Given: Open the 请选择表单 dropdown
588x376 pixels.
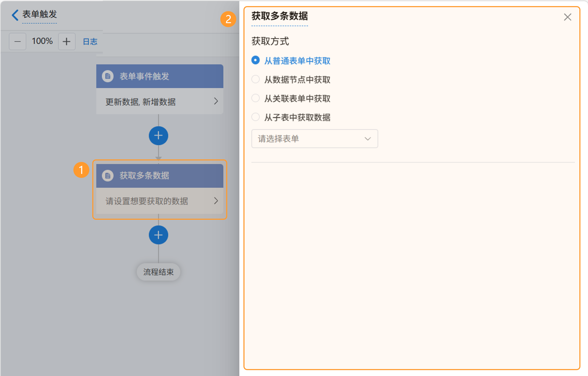Looking at the screenshot, I should 314,139.
